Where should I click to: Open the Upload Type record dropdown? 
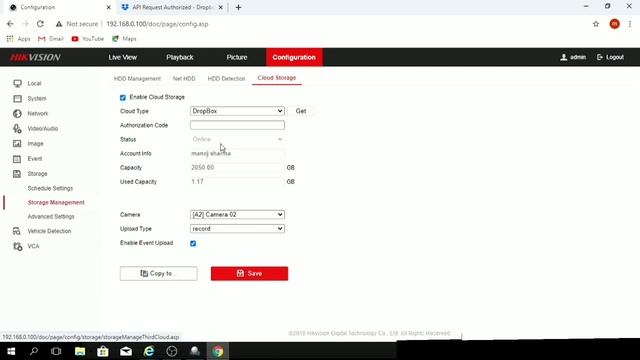[237, 229]
